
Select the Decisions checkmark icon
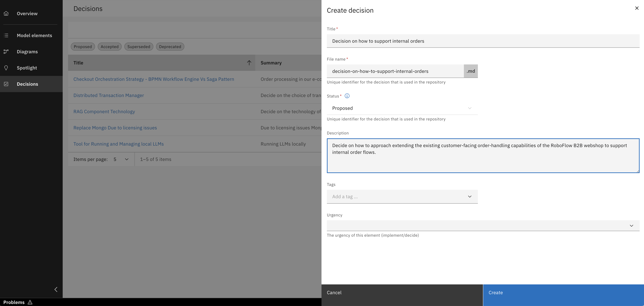pyautogui.click(x=6, y=84)
